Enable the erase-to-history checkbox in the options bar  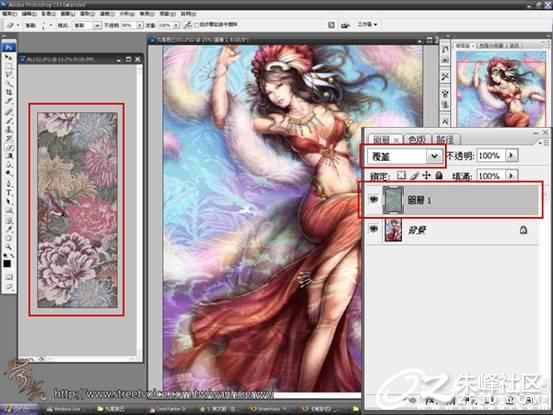(196, 25)
